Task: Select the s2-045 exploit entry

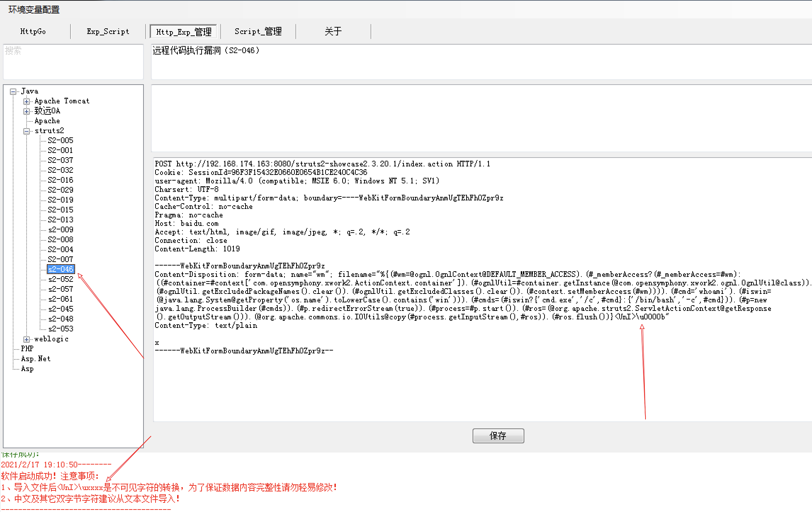Action: (x=61, y=309)
